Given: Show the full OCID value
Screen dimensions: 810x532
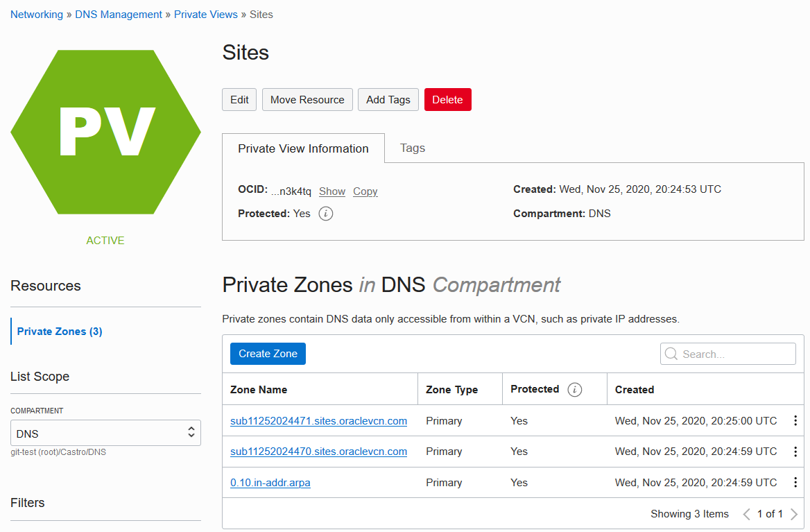Looking at the screenshot, I should pyautogui.click(x=332, y=191).
